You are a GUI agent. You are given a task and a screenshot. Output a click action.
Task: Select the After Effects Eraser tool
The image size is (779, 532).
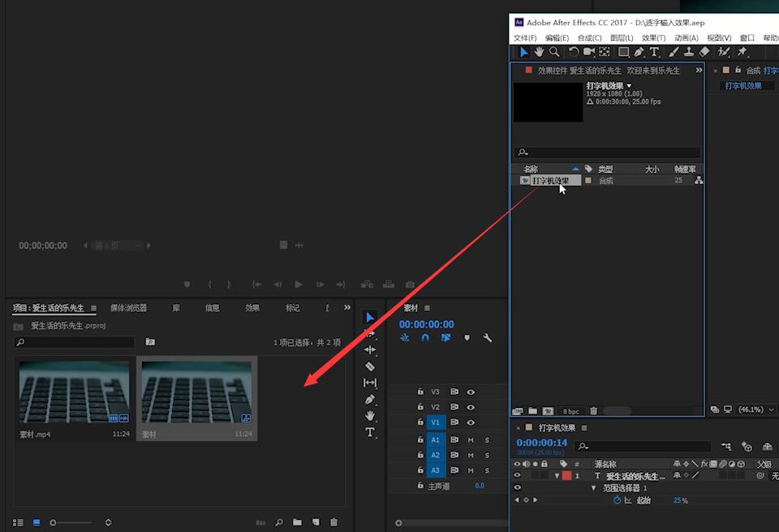704,52
